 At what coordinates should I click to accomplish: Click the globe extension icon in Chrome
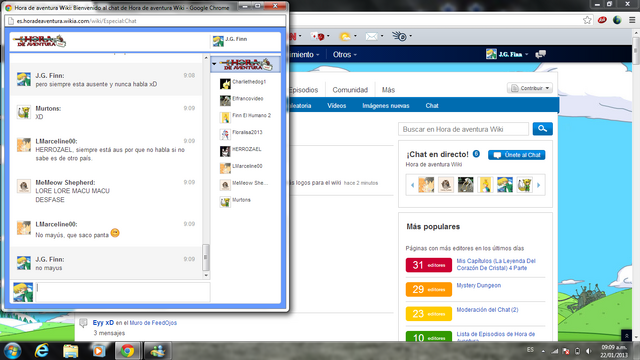[x=617, y=20]
